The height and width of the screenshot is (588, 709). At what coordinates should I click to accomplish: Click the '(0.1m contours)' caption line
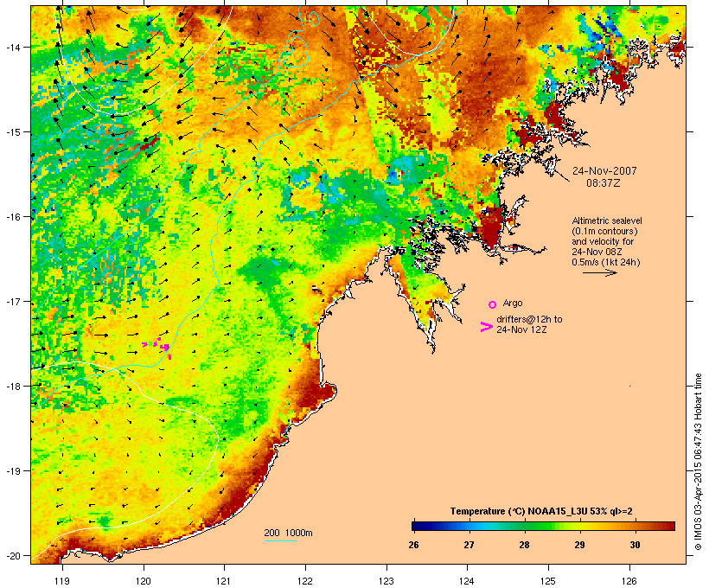click(x=604, y=231)
